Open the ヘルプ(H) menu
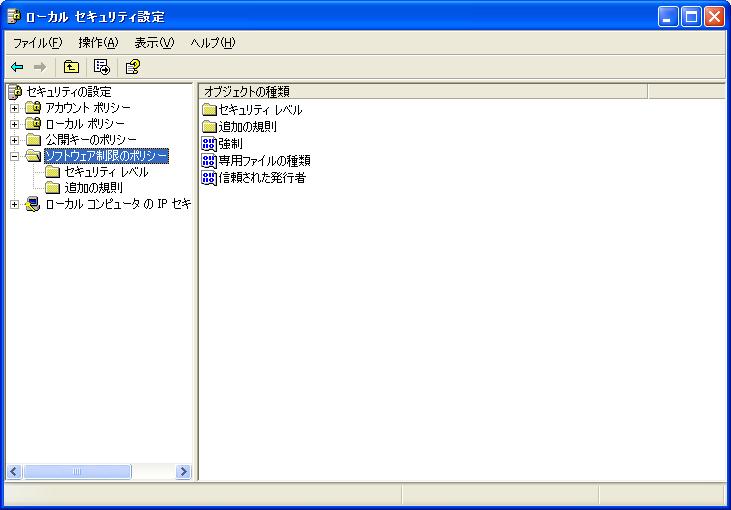This screenshot has width=731, height=510. [x=213, y=43]
